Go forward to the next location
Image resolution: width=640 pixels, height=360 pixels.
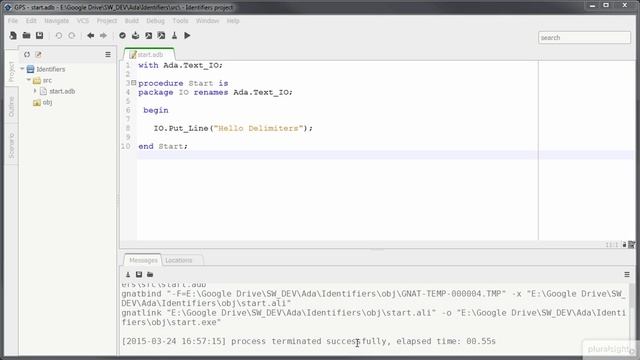(103, 36)
